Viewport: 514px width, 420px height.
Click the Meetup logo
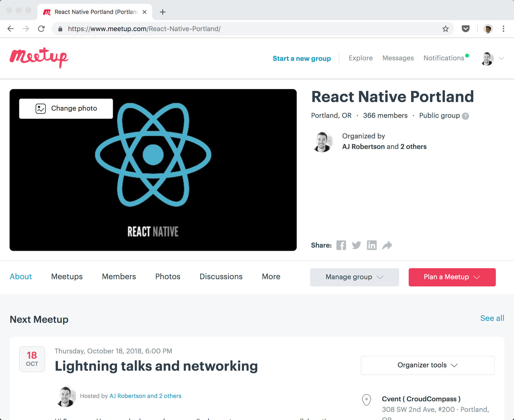tap(39, 58)
